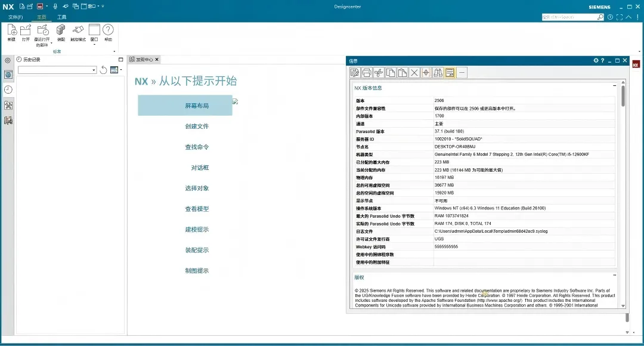Click the red NX icon in quick access bar
The image size is (644, 346).
[x=40, y=6]
